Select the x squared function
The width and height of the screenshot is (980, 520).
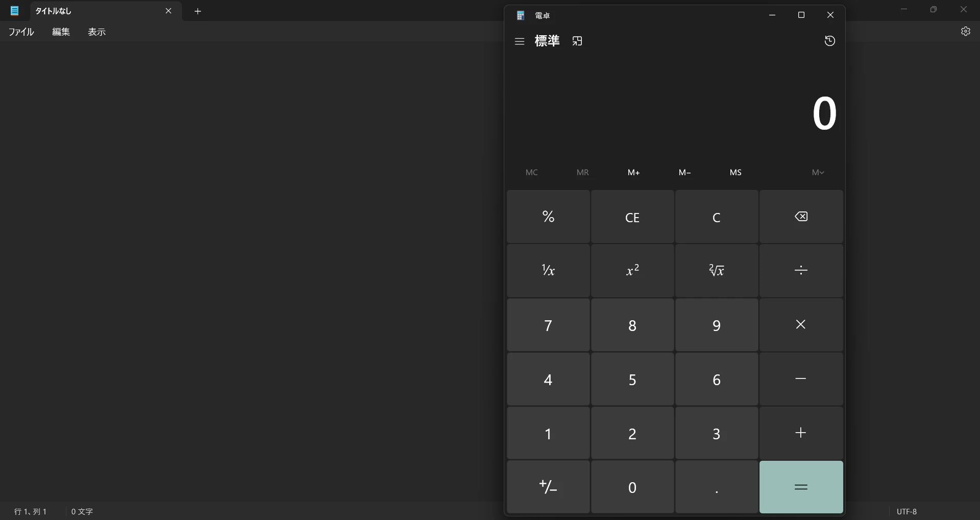632,271
